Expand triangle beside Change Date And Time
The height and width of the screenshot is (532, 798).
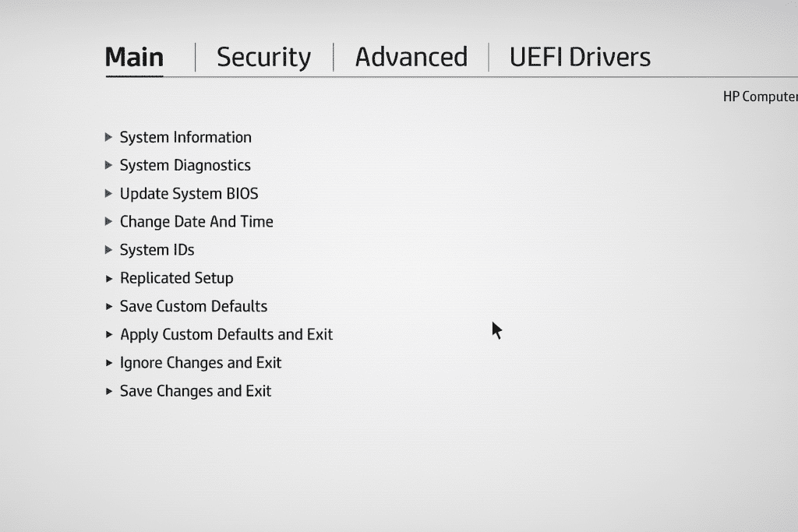tap(109, 221)
